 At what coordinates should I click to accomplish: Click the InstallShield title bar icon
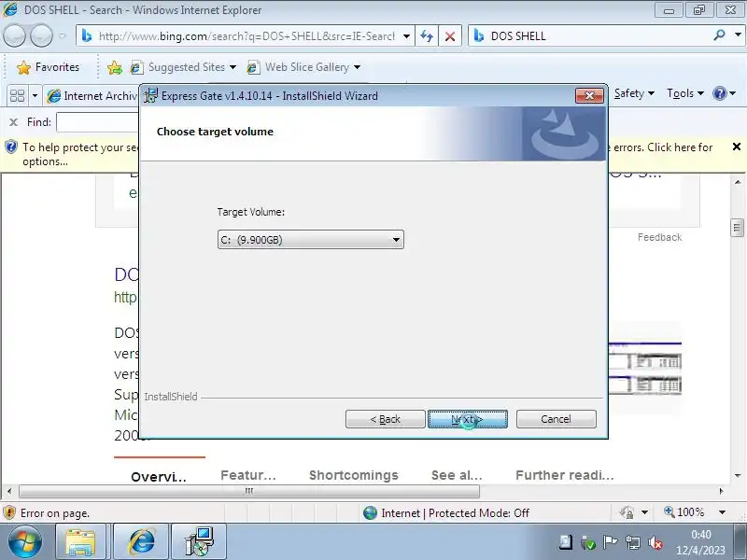coord(151,95)
